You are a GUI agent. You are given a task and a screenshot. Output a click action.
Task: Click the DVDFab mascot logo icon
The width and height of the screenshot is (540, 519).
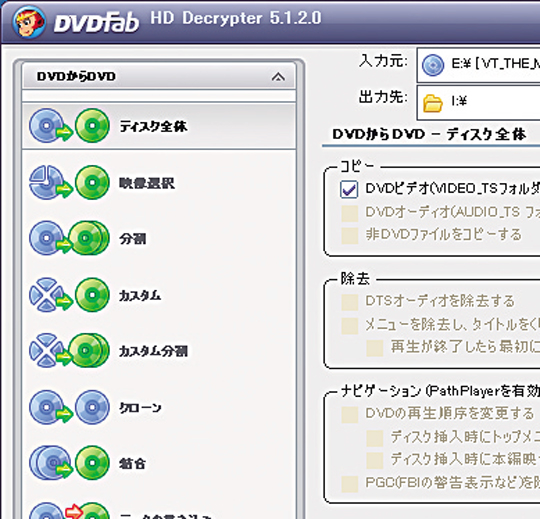[29, 22]
